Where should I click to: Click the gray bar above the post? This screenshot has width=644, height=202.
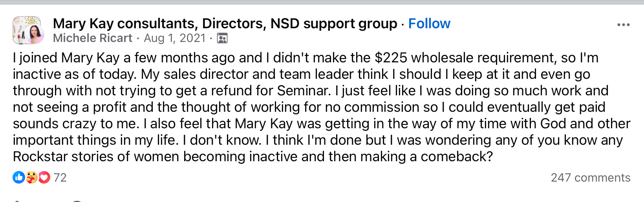point(322,2)
